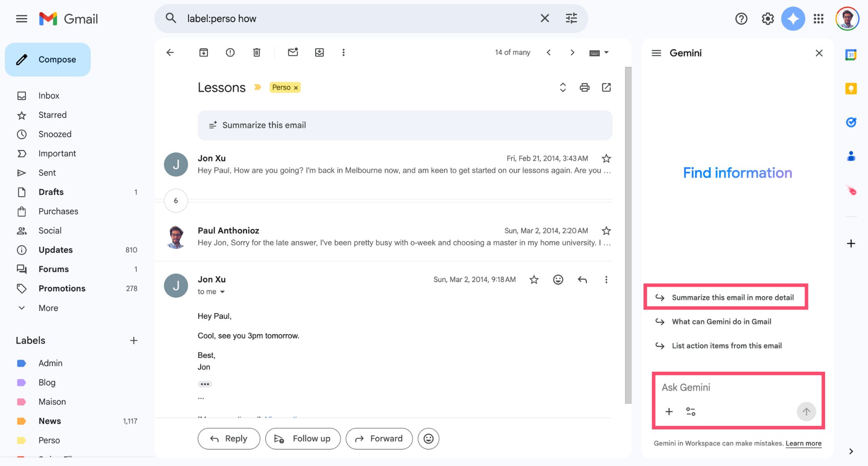Open Google Keep in the side panel

(x=851, y=88)
